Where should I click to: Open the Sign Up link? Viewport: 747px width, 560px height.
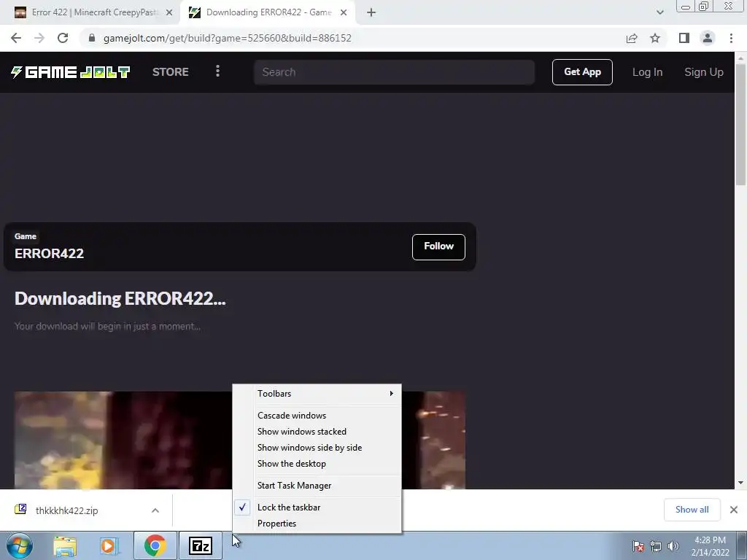tap(704, 72)
